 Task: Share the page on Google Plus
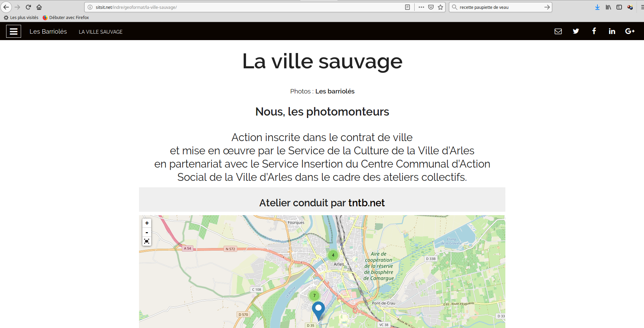pos(630,31)
